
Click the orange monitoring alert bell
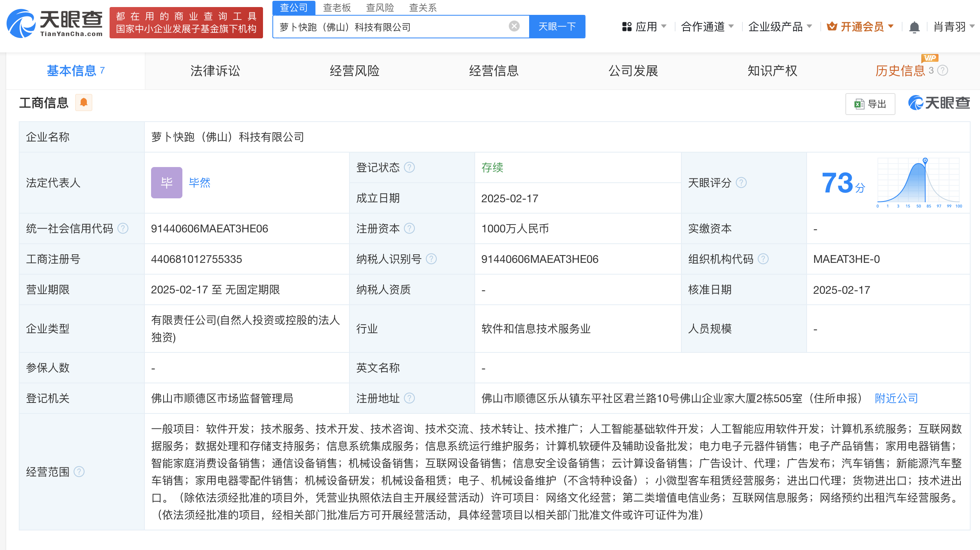coord(83,102)
